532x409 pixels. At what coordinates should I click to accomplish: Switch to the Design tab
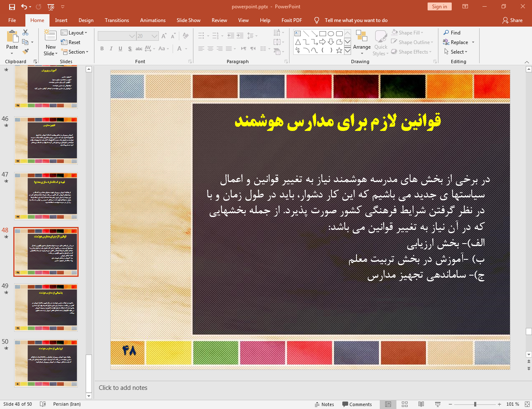point(86,20)
